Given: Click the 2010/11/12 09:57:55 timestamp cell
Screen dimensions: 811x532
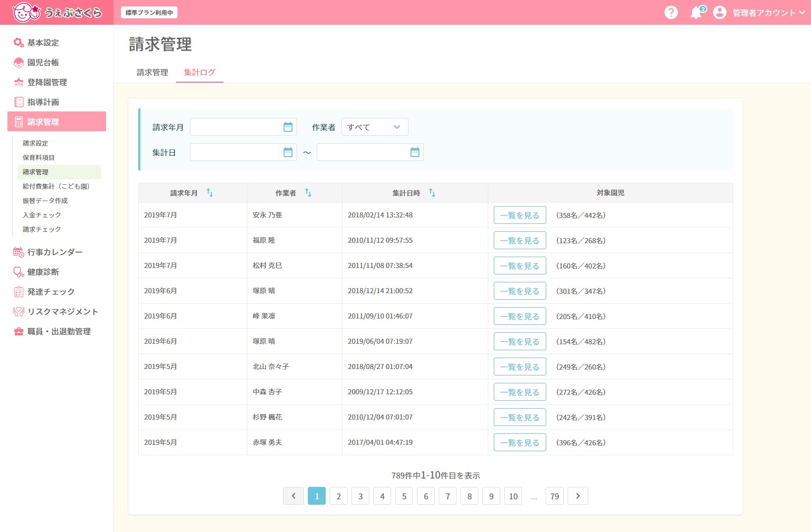Looking at the screenshot, I should [380, 240].
